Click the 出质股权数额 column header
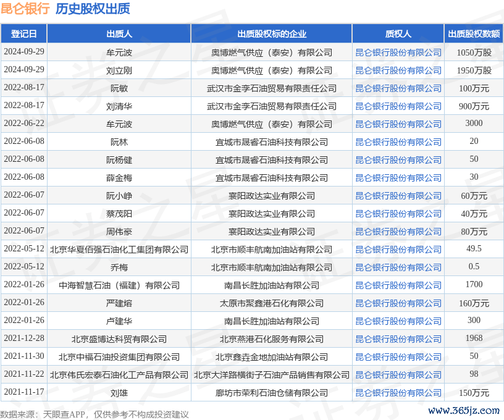The image size is (504, 420). tap(474, 34)
